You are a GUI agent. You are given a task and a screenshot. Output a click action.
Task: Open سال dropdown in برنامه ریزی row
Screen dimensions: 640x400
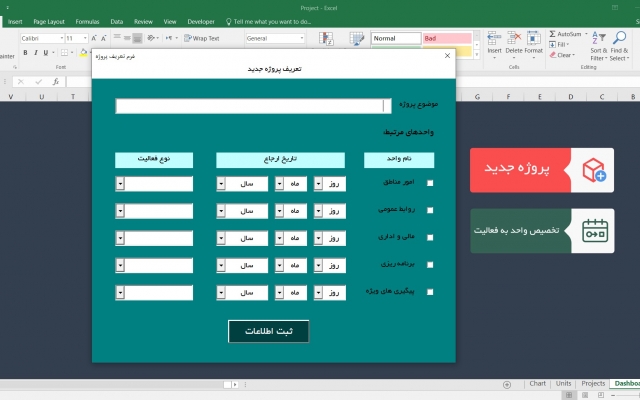[221, 265]
